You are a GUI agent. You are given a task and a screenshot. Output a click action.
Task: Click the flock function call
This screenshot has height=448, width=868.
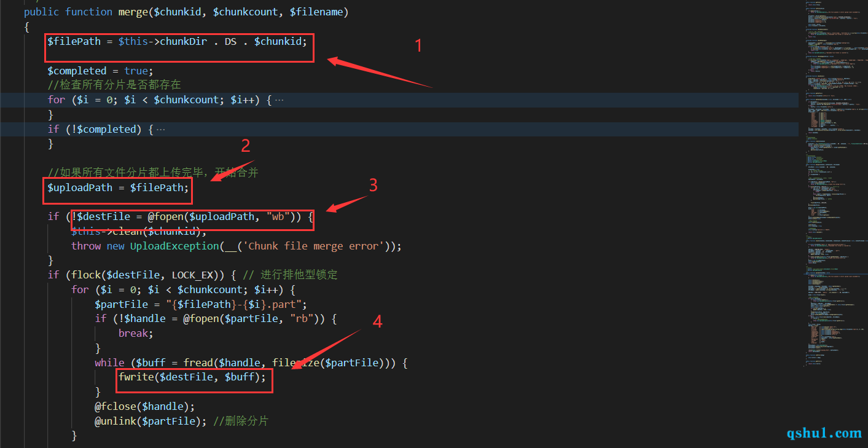[x=86, y=275]
